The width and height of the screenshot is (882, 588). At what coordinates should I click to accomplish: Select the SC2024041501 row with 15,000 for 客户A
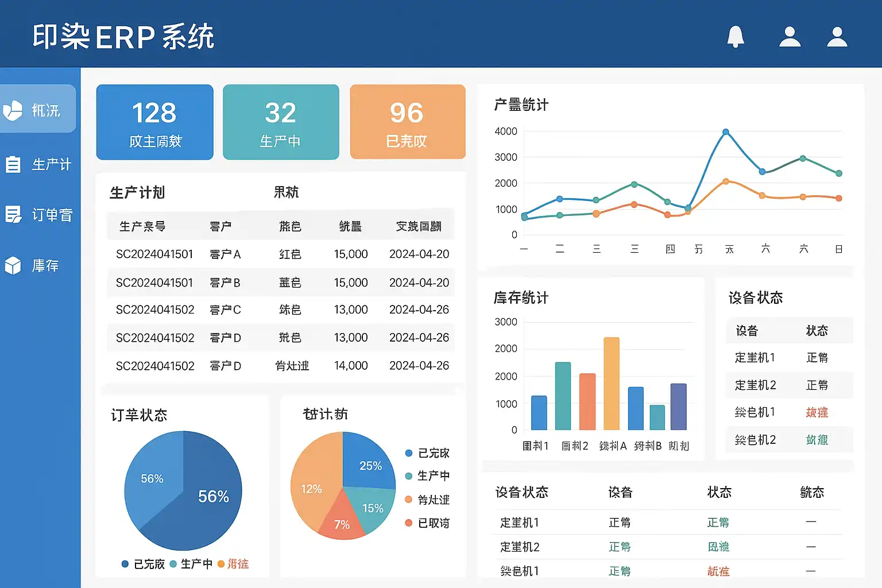[x=281, y=254]
